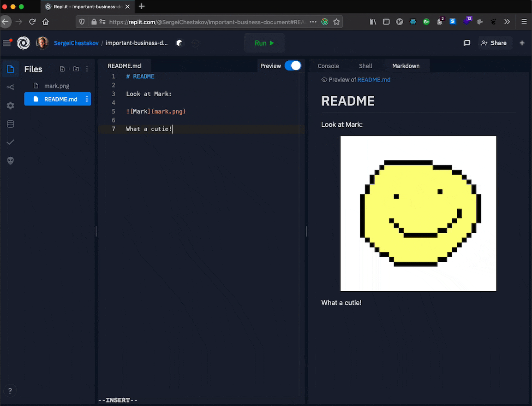Click the alien Explorer icon in the sidebar
532x406 pixels.
coord(10,160)
